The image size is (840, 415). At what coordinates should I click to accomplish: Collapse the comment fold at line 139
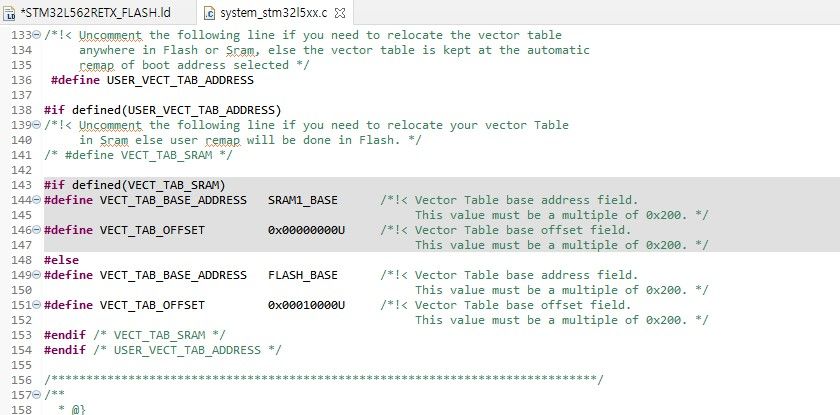coord(36,125)
